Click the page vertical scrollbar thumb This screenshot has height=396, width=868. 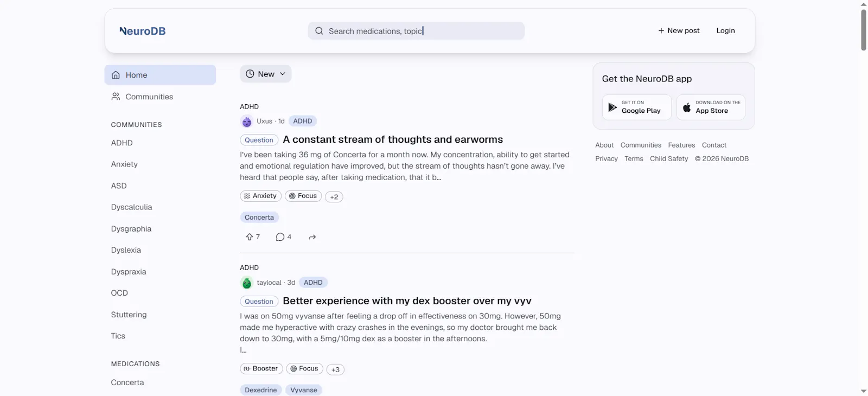[x=864, y=30]
